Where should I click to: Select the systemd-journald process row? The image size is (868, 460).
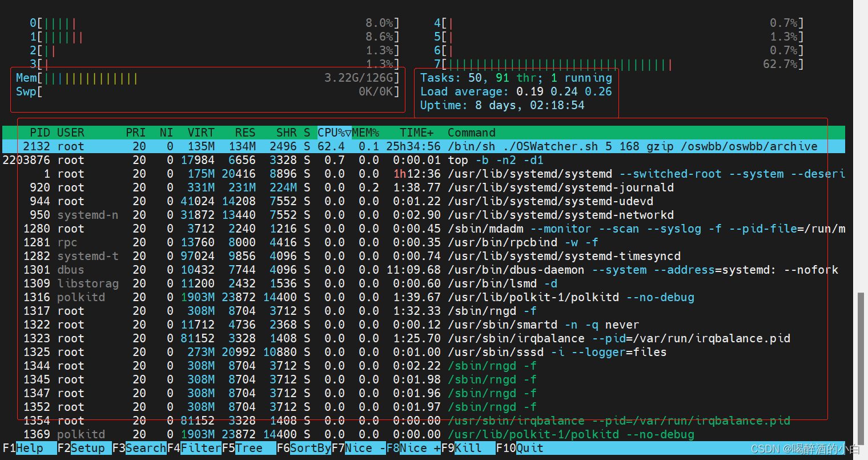pyautogui.click(x=424, y=187)
